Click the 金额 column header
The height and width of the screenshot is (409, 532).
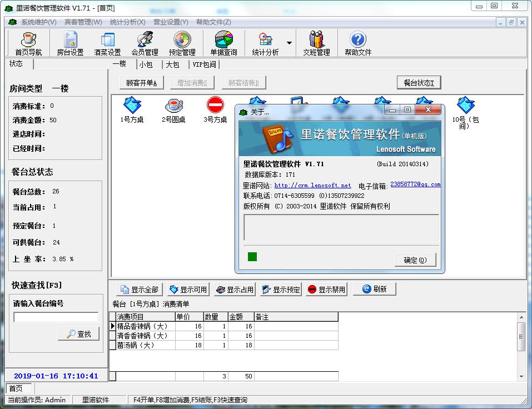tap(241, 317)
